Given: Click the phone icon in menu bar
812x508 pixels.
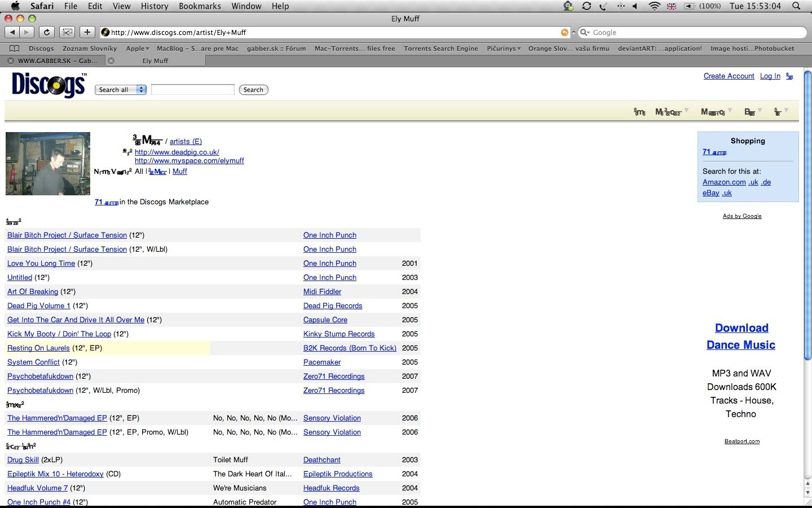Looking at the screenshot, I should 603,6.
